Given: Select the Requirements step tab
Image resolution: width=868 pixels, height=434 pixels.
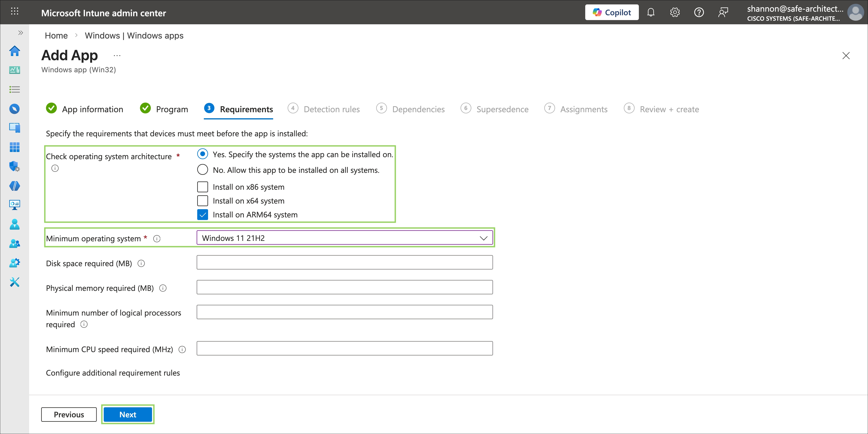Looking at the screenshot, I should pos(238,109).
